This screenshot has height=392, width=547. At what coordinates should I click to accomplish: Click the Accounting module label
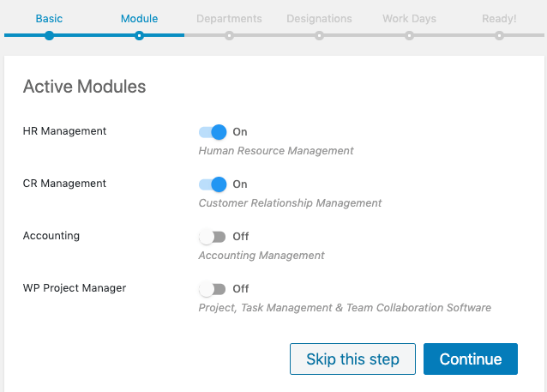click(51, 236)
